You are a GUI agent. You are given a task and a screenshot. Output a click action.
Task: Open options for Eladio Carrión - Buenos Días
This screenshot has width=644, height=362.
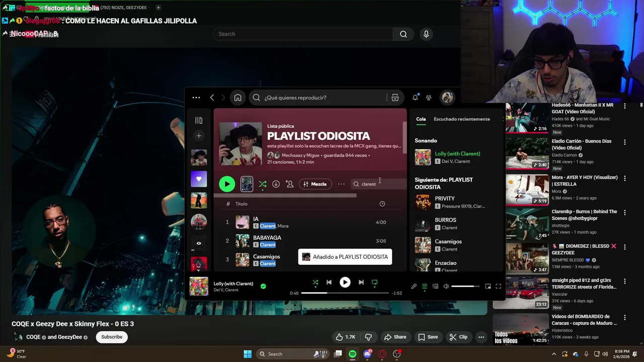point(625,142)
